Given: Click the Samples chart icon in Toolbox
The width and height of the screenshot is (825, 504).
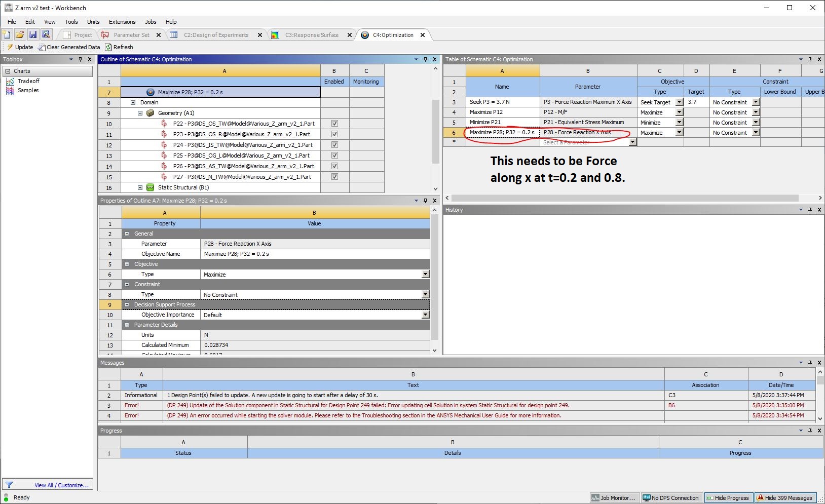Looking at the screenshot, I should [10, 90].
